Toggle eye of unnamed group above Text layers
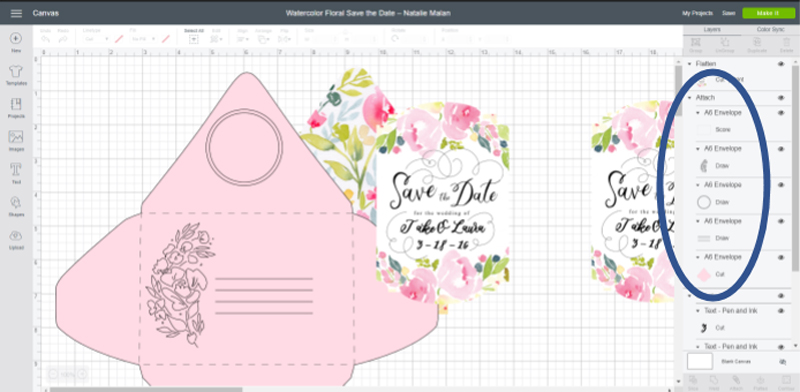Image resolution: width=800 pixels, height=392 pixels. (781, 296)
